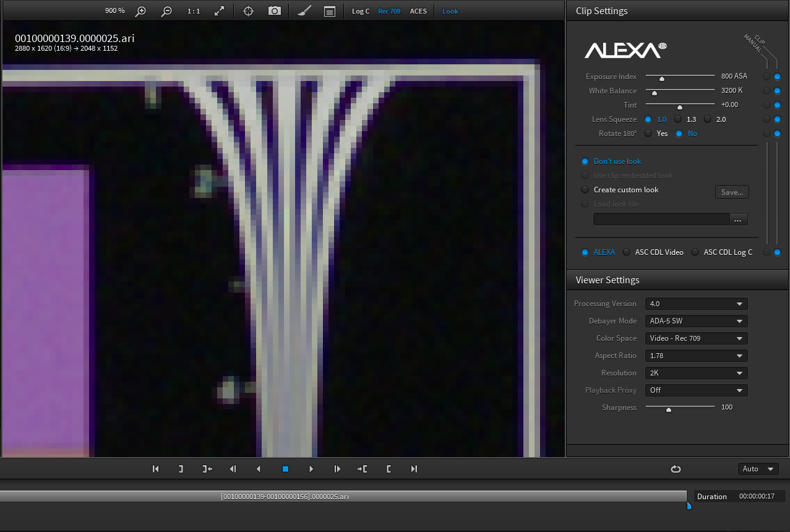Set the out point bracket marker
This screenshot has width=790, height=532.
coord(389,469)
